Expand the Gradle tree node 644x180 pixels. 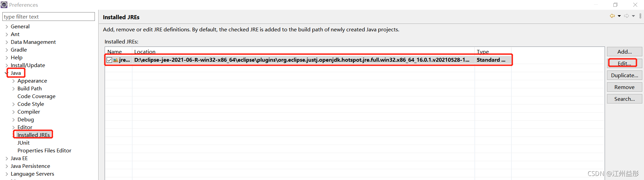(x=7, y=50)
